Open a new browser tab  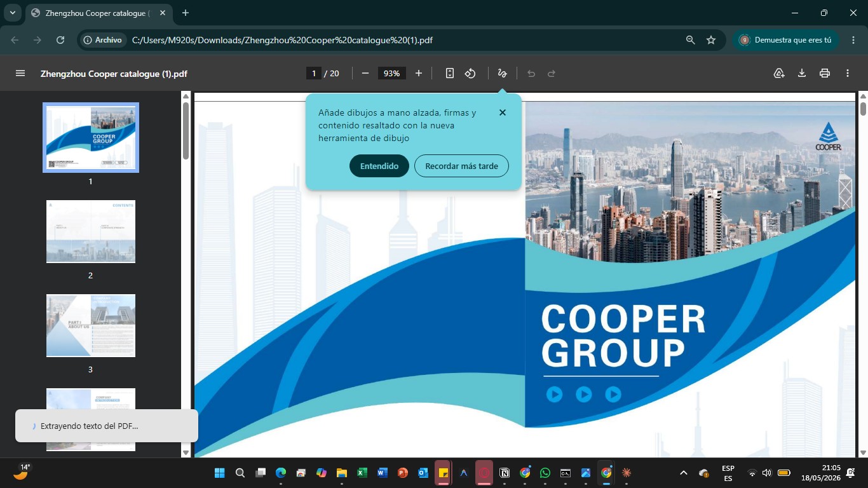[x=186, y=13]
